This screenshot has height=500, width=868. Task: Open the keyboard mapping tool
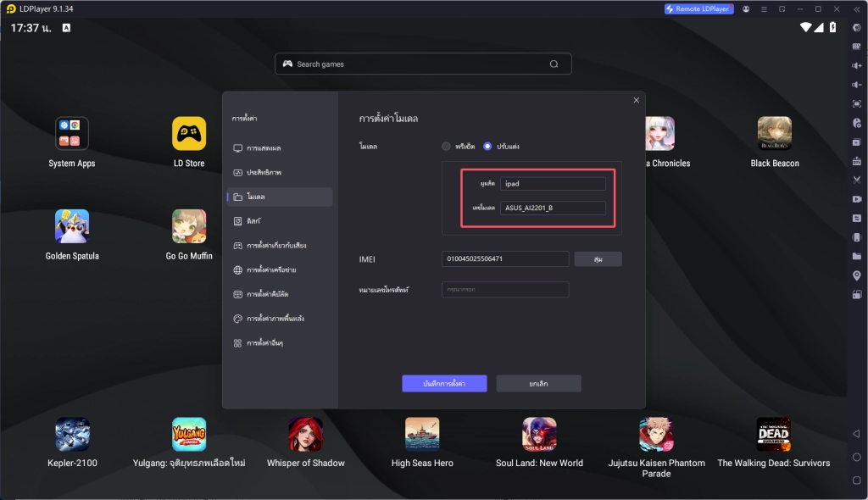point(856,47)
